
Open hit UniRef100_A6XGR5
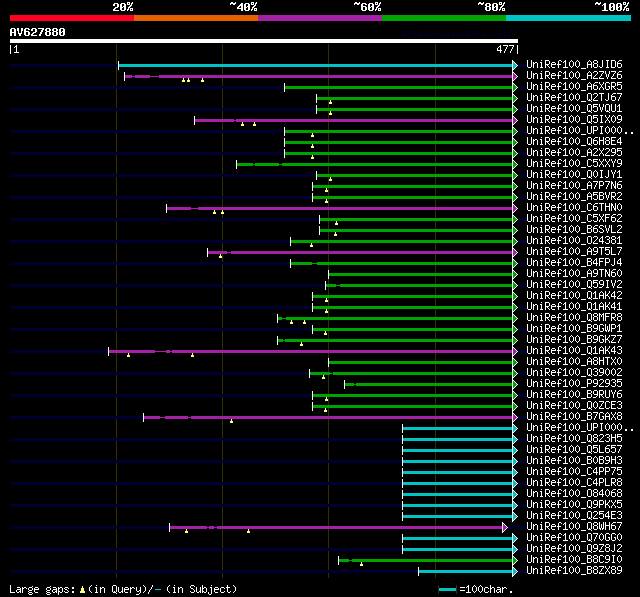pyautogui.click(x=574, y=87)
